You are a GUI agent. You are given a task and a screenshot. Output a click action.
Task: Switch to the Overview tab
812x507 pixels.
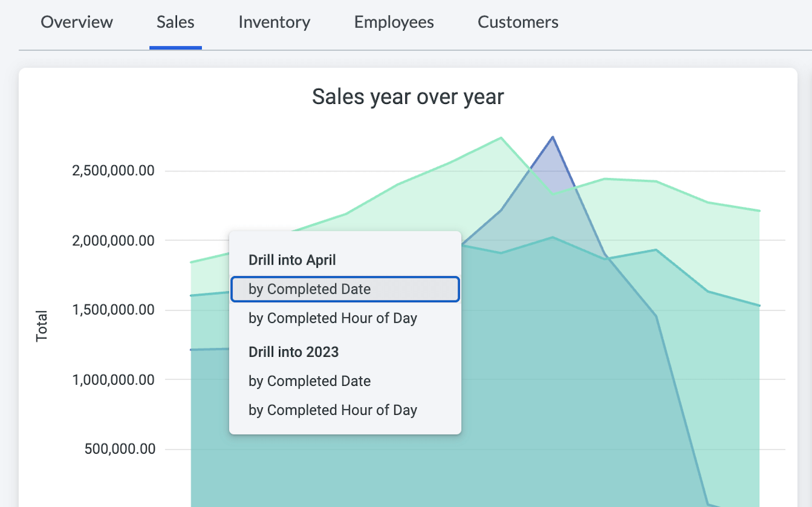[x=76, y=22]
